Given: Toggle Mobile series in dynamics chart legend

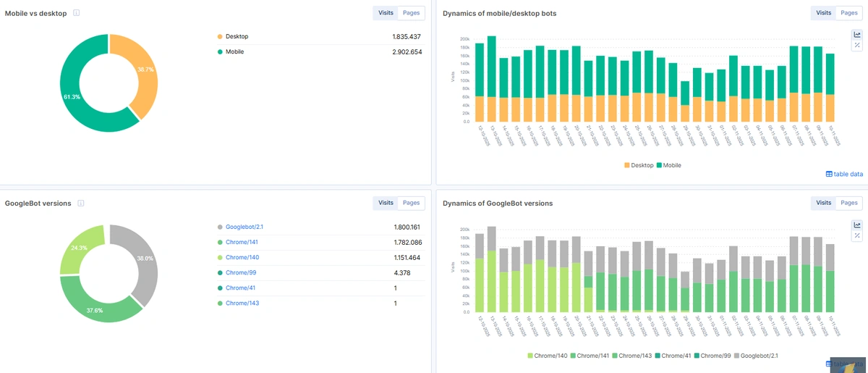Looking at the screenshot, I should pyautogui.click(x=669, y=165).
